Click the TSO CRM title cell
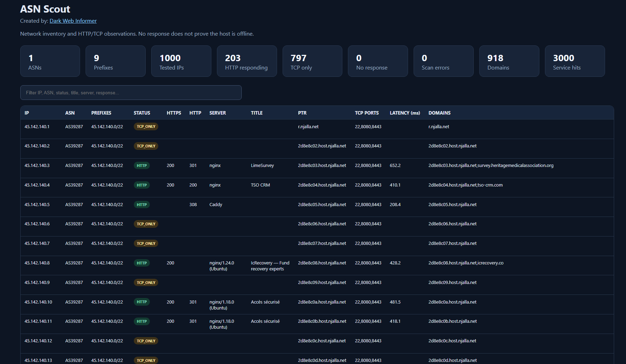Image resolution: width=626 pixels, height=364 pixels. (260, 185)
